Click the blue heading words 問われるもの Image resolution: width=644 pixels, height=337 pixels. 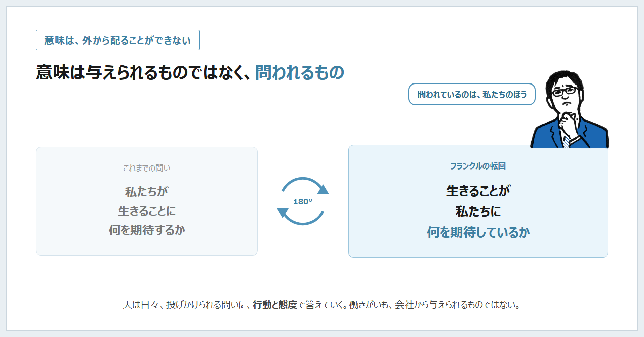click(299, 73)
